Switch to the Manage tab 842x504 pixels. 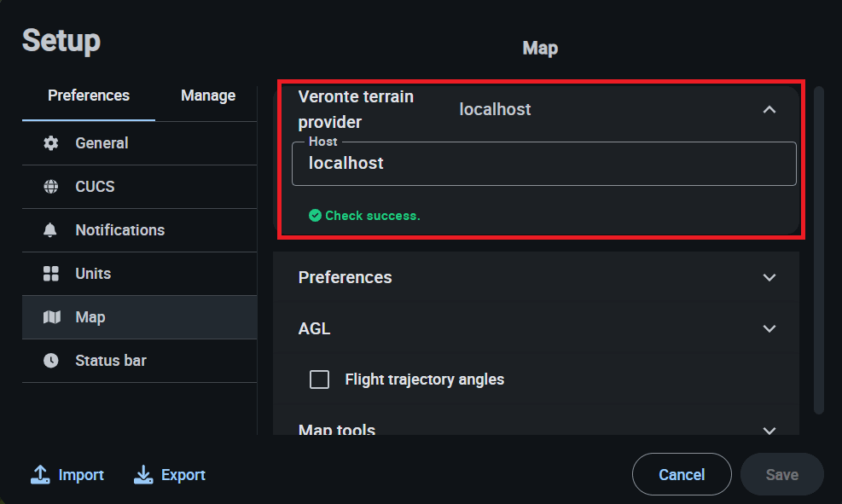208,96
